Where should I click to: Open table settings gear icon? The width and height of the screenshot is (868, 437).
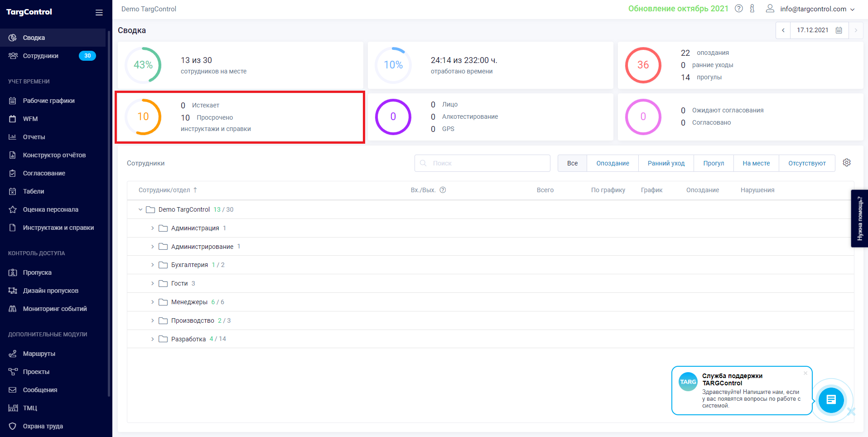(x=847, y=162)
